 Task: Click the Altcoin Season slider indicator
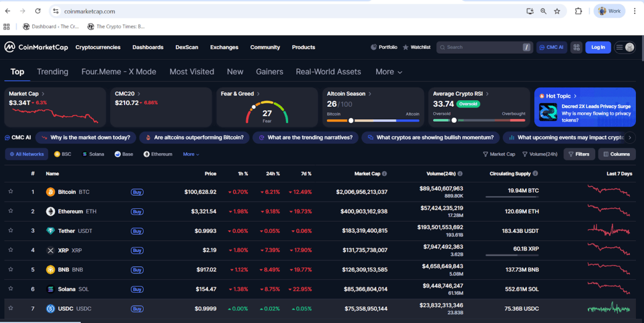352,121
